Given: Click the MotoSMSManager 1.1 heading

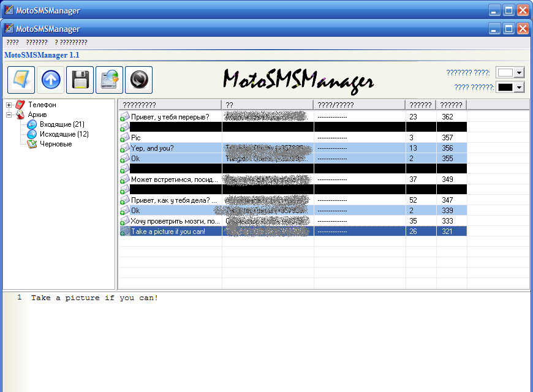Looking at the screenshot, I should tap(42, 55).
